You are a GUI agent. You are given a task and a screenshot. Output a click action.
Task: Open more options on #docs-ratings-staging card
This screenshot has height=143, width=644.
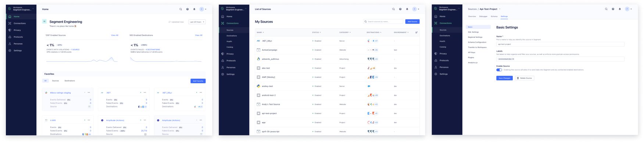[x=89, y=92]
